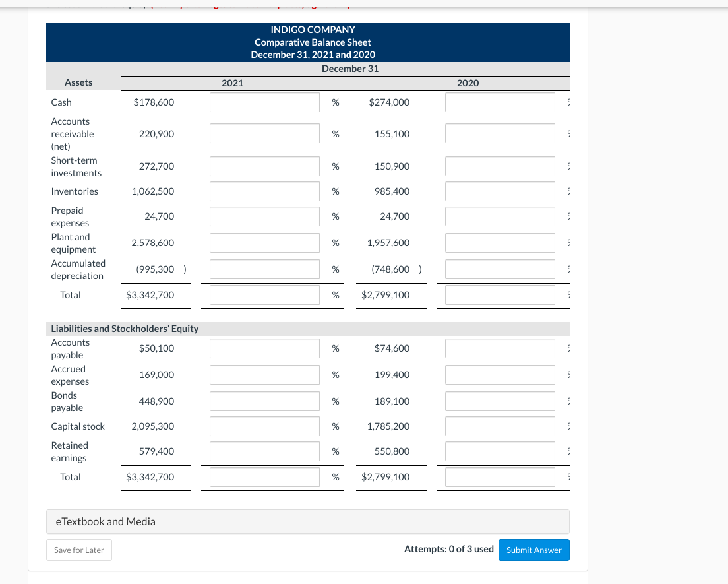
Task: Focus the 2020 Bonds payable percentage field
Action: [500, 401]
